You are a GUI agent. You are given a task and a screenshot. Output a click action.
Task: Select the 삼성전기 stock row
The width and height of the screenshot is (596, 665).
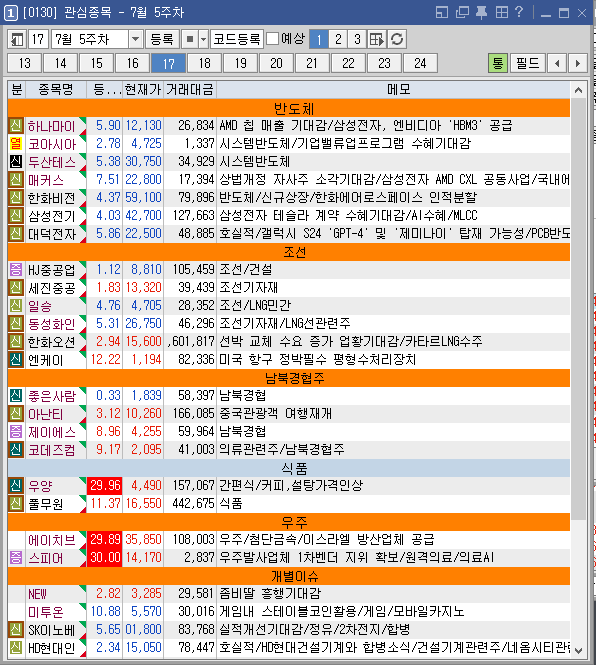289,215
